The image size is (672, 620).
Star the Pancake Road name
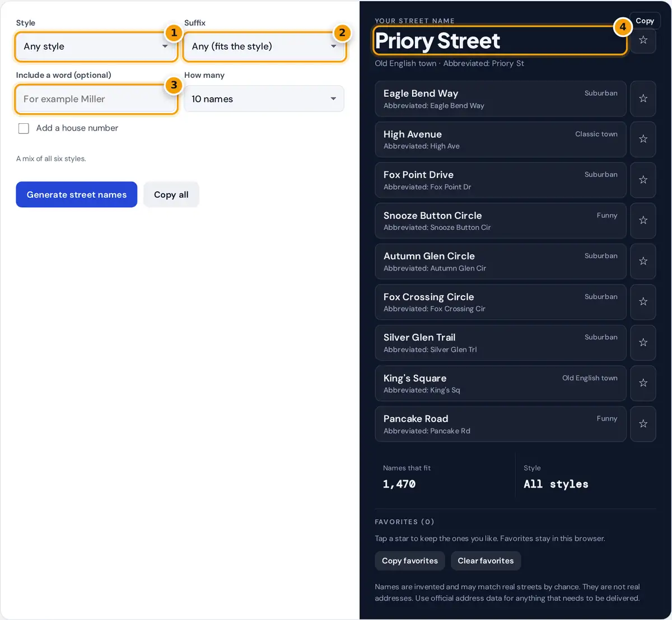click(x=643, y=424)
